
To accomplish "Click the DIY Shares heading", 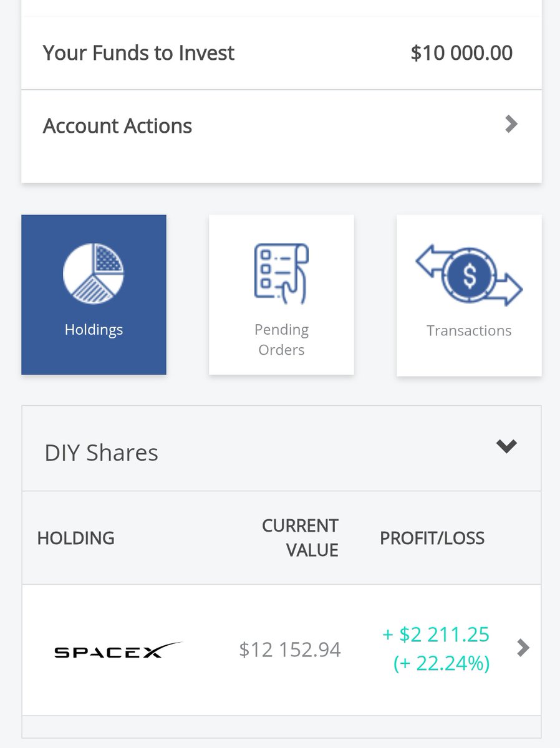I will [101, 453].
